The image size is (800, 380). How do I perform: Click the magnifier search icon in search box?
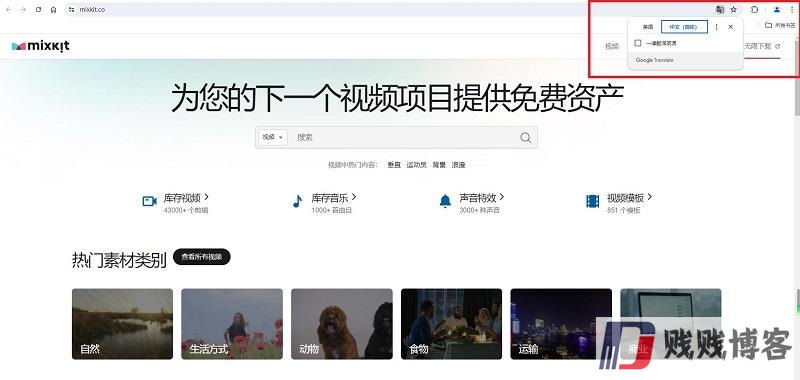[x=526, y=138]
